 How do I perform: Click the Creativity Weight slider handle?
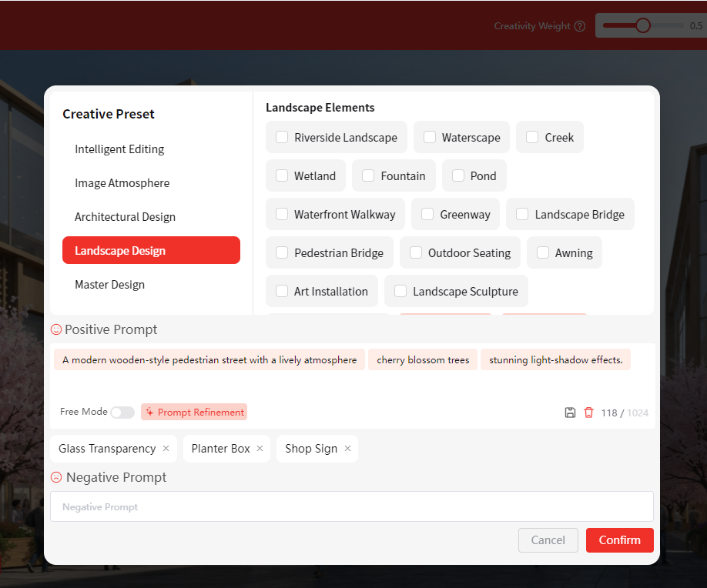coord(642,25)
